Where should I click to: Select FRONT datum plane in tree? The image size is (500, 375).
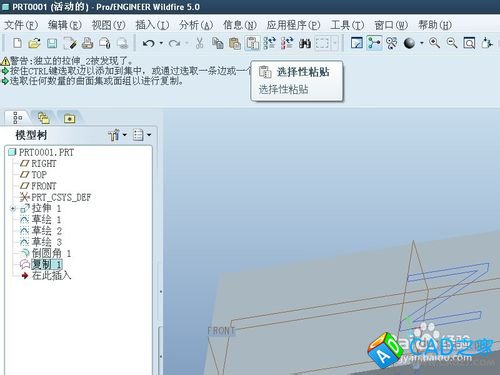(x=38, y=186)
